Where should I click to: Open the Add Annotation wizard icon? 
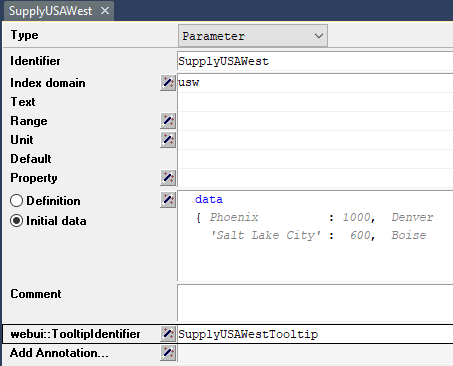pyautogui.click(x=168, y=353)
